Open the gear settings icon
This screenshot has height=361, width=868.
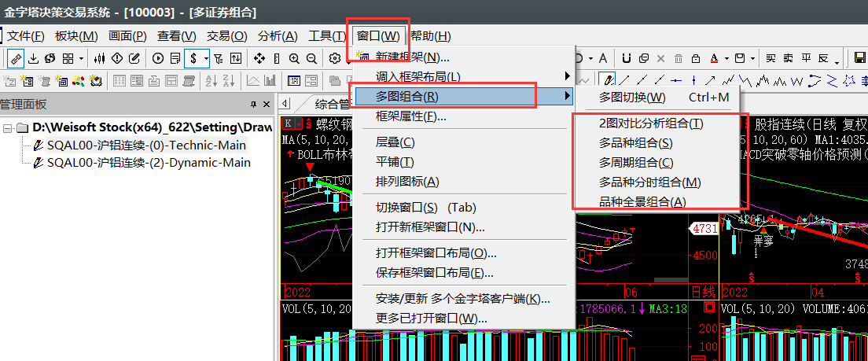[x=334, y=58]
